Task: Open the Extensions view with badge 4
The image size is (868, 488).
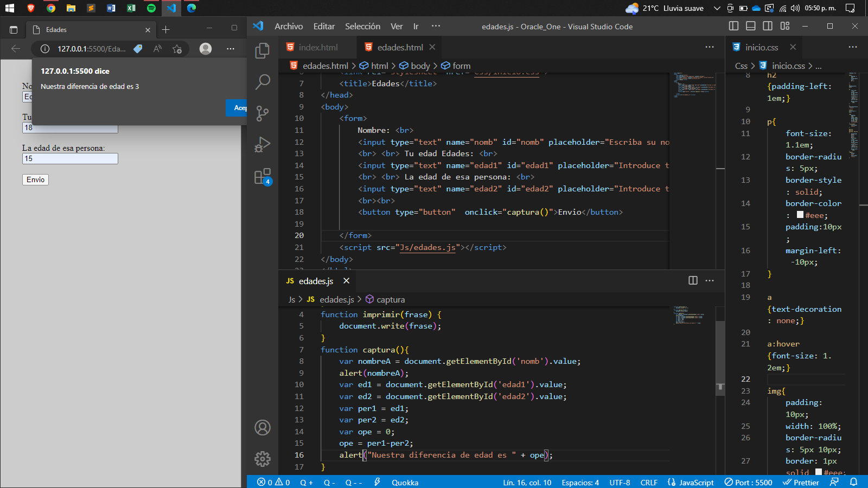Action: click(x=263, y=176)
